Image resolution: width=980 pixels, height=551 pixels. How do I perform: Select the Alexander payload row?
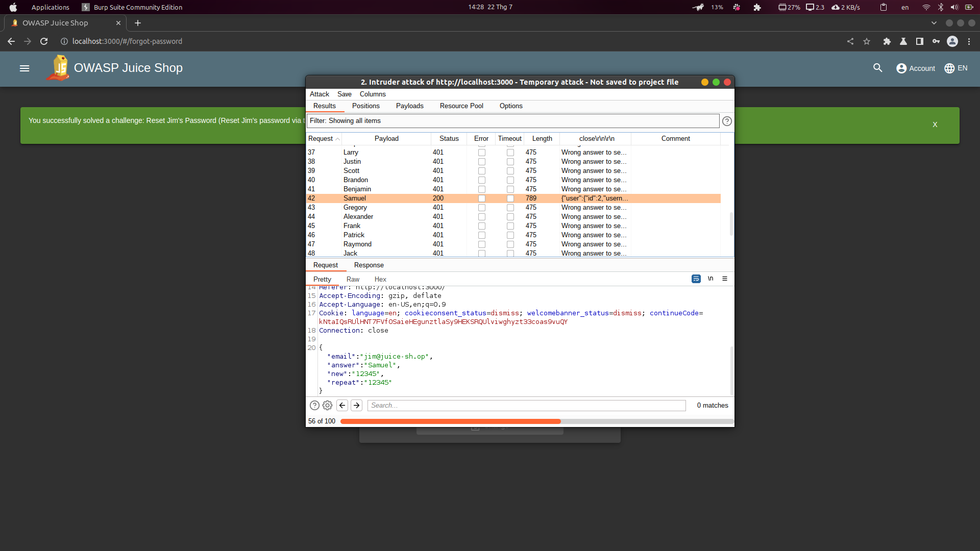(x=513, y=217)
